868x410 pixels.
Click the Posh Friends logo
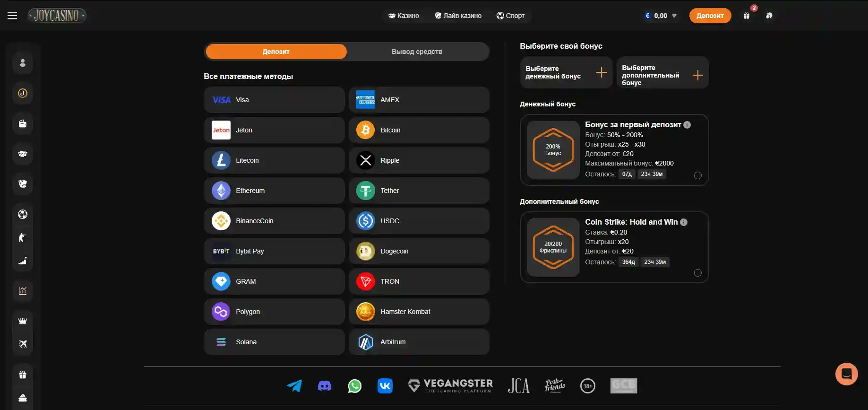555,386
